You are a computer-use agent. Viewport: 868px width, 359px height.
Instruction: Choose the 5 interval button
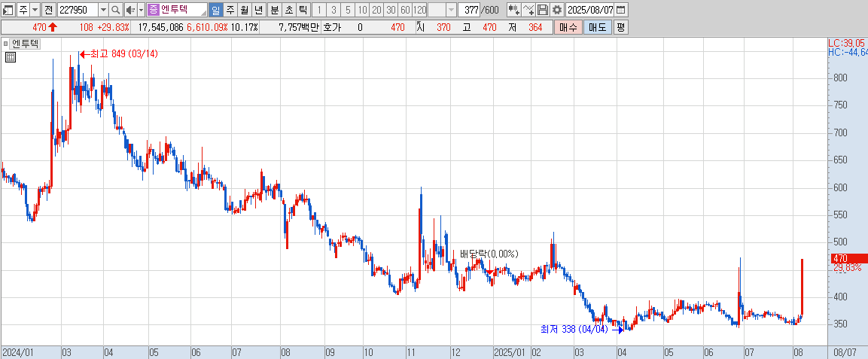(x=348, y=9)
